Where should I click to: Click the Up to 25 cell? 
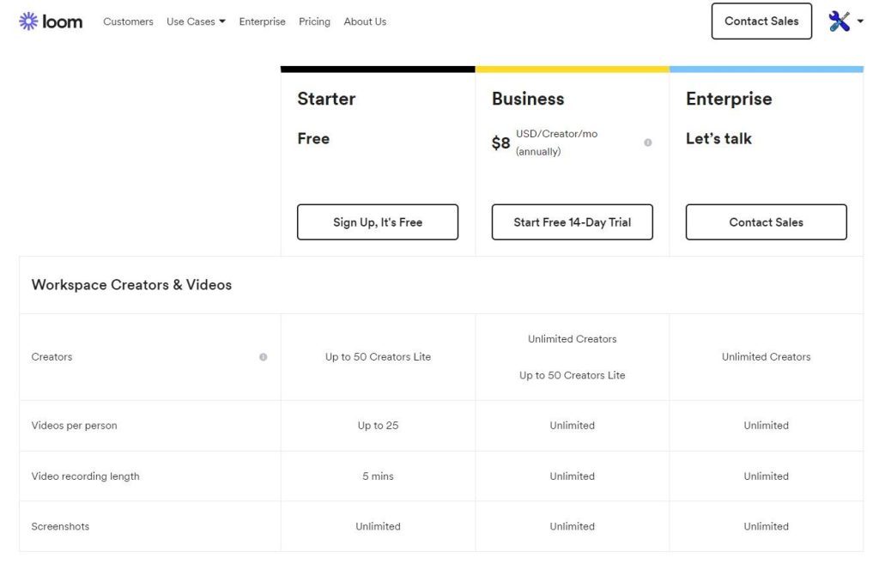click(x=378, y=426)
